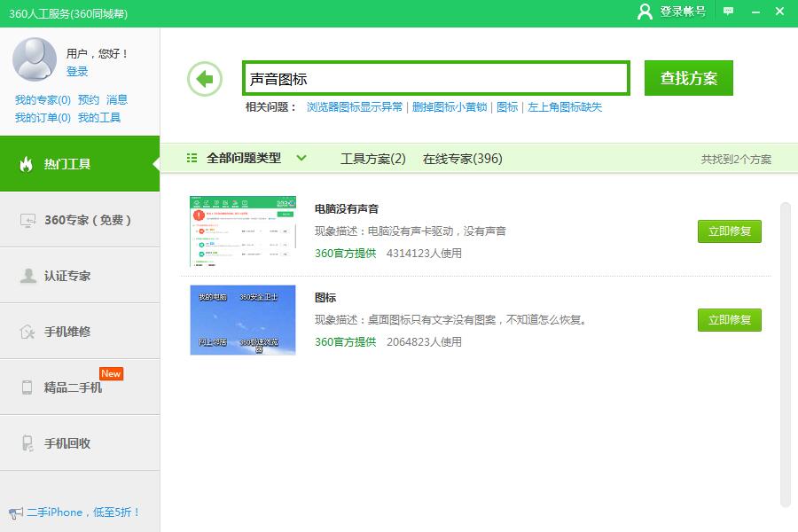Open 认证专家 sidebar section
The image size is (798, 532).
(80, 276)
